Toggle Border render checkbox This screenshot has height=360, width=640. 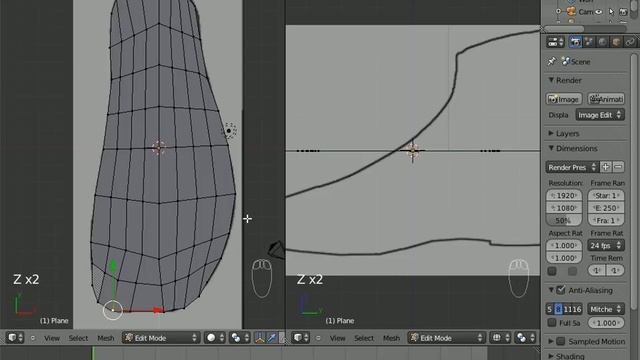552,271
